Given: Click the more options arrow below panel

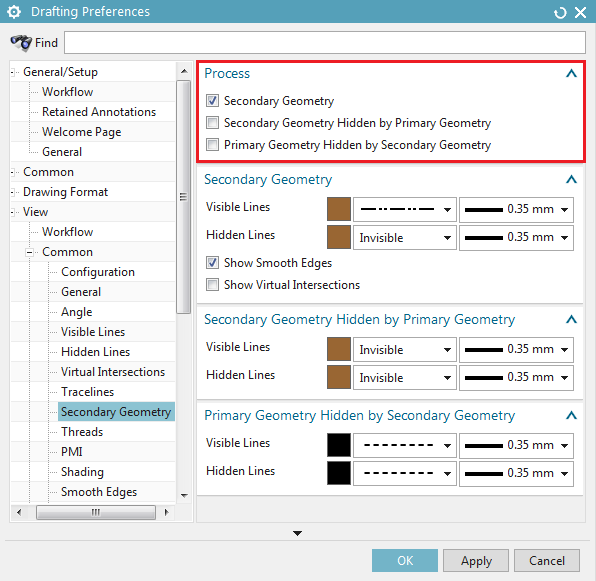Looking at the screenshot, I should click(x=297, y=533).
